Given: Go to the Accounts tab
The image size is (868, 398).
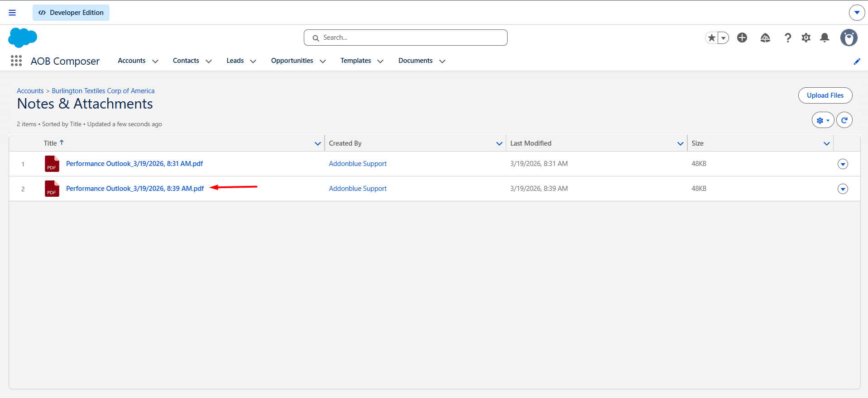Looking at the screenshot, I should click(132, 61).
